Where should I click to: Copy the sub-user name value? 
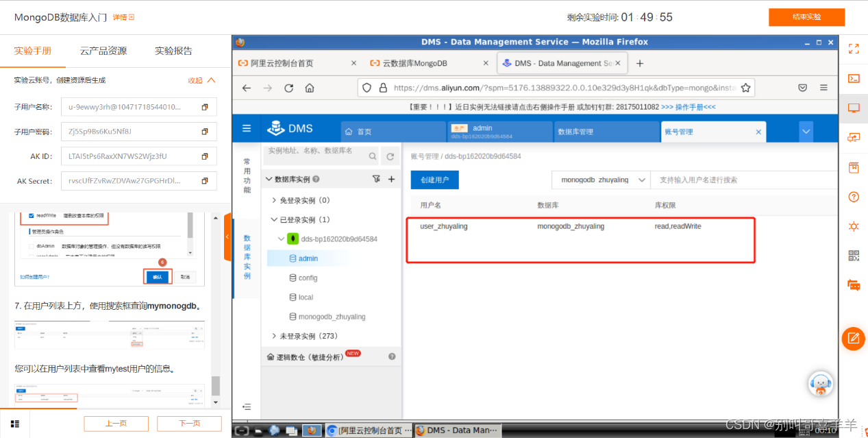(x=204, y=107)
